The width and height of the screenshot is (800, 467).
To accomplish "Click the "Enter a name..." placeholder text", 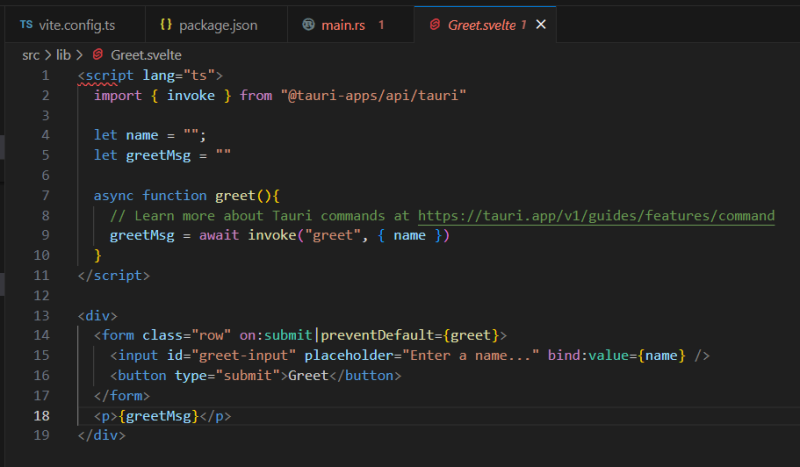I will pos(472,355).
